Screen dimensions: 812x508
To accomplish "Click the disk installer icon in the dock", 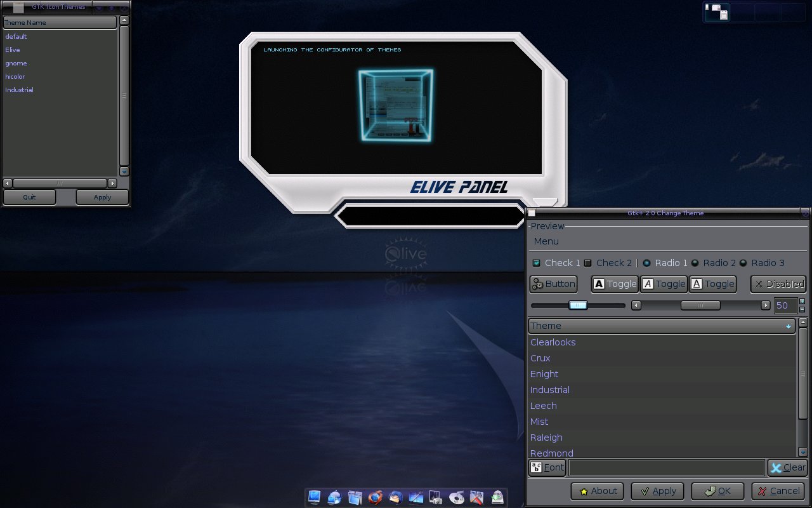I will pyautogui.click(x=497, y=497).
